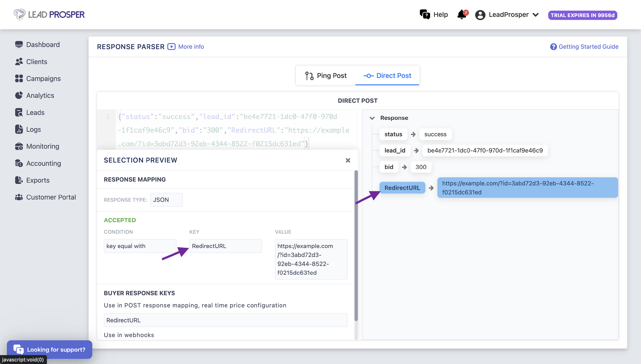The height and width of the screenshot is (364, 641).
Task: Click the LeadProsper account name
Action: [x=509, y=15]
